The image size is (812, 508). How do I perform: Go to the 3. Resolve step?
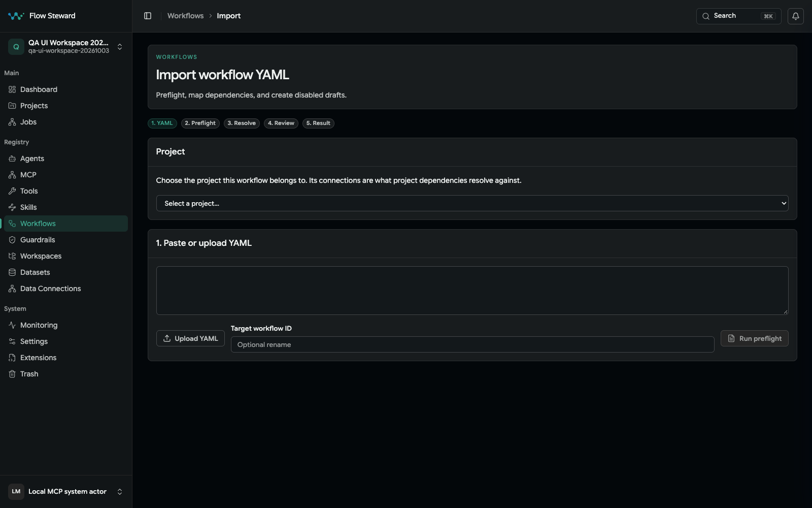coord(242,123)
